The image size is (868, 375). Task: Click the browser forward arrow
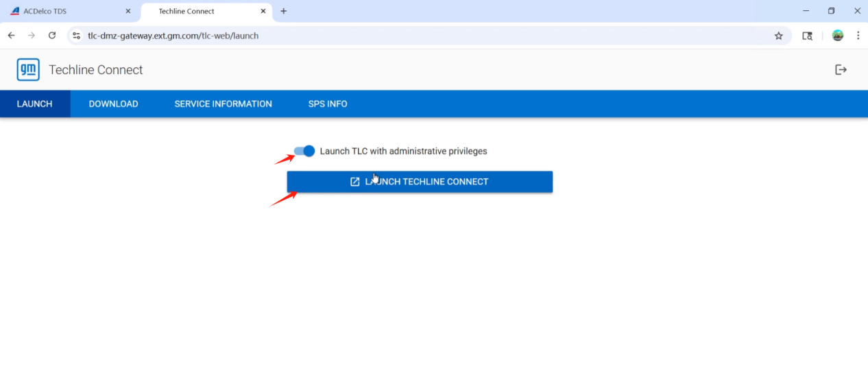click(x=32, y=36)
